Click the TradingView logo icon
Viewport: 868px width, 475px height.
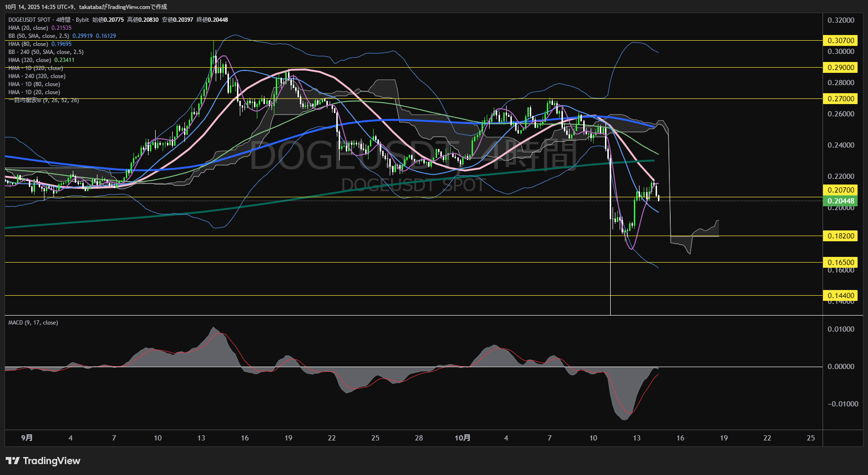[12, 461]
